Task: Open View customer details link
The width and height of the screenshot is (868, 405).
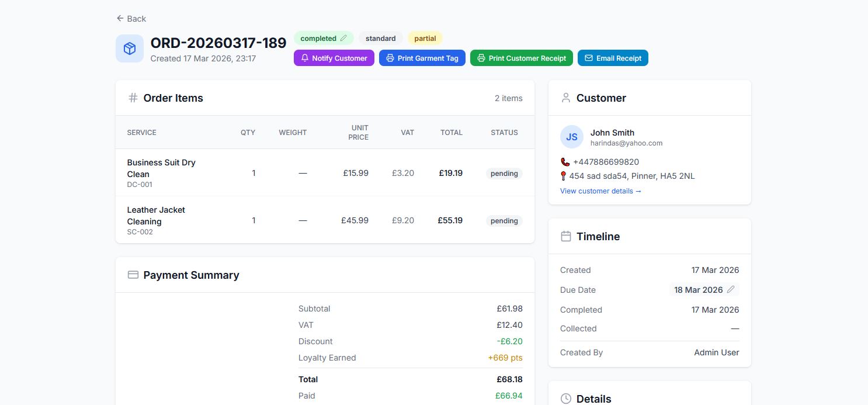Action: (600, 191)
